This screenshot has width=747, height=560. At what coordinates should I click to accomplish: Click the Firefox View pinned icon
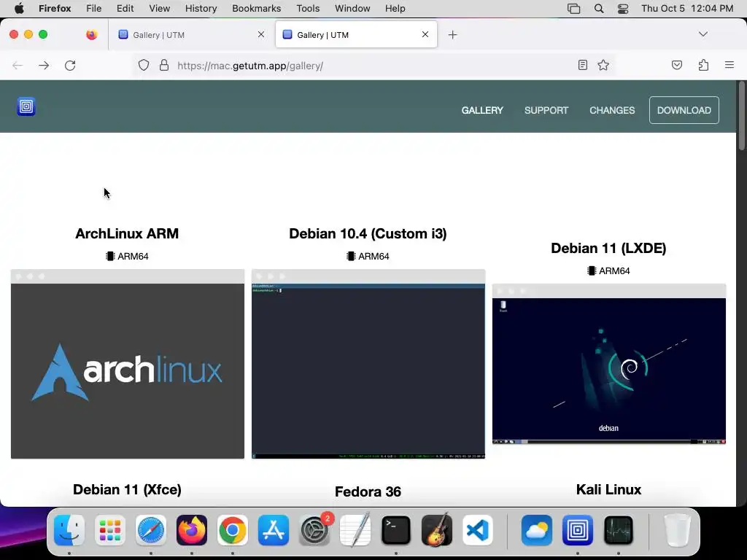coord(91,34)
